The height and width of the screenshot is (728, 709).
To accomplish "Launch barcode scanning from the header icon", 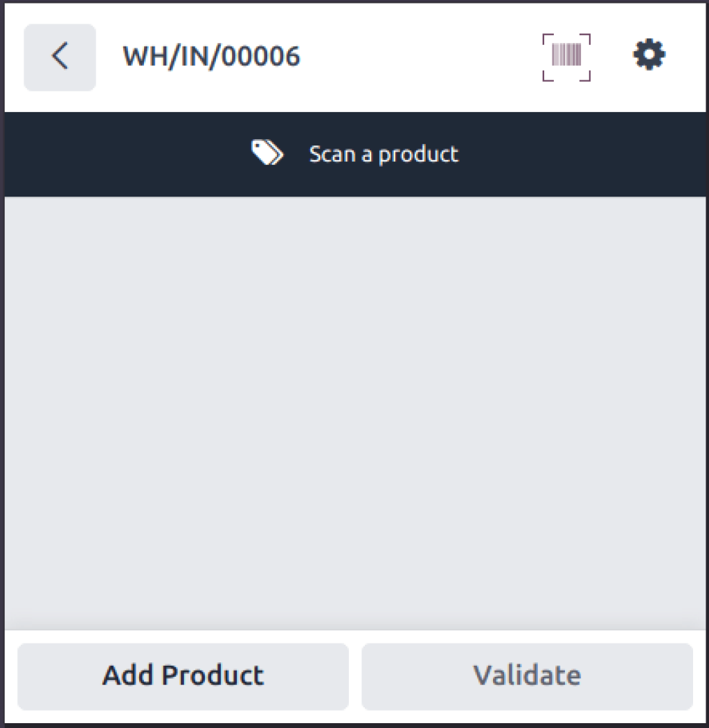I will pyautogui.click(x=566, y=57).
